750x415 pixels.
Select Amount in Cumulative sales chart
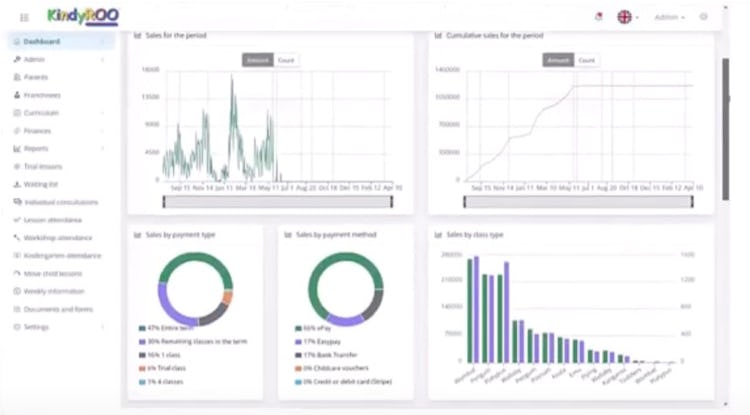[558, 60]
